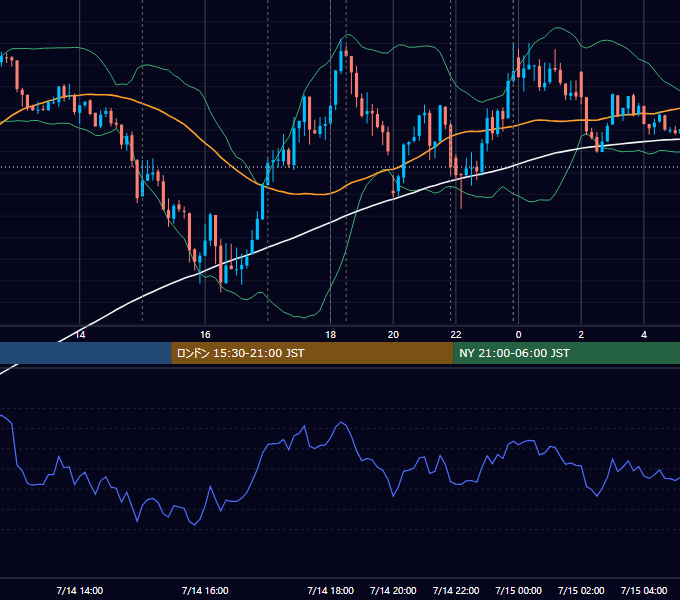Image resolution: width=680 pixels, height=600 pixels.
Task: Click the hour label 16 on upper axis
Action: tap(205, 335)
